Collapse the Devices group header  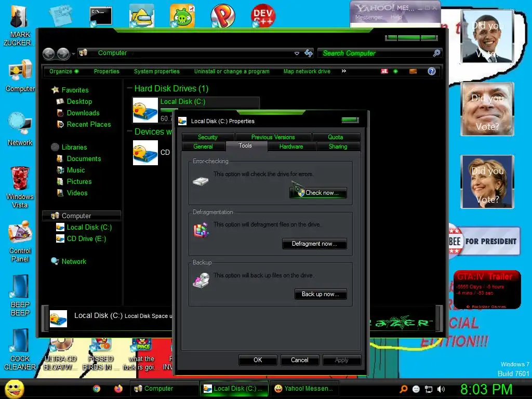129,131
